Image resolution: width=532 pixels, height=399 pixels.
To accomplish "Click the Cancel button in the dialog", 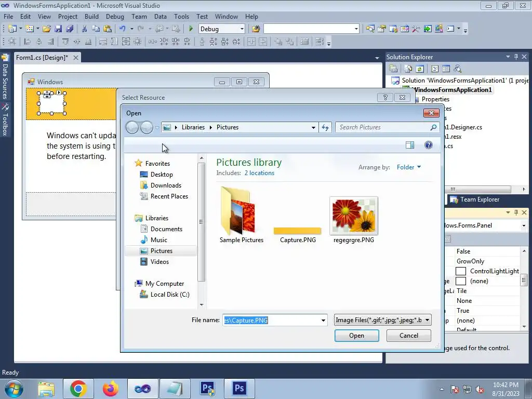I will click(x=408, y=336).
